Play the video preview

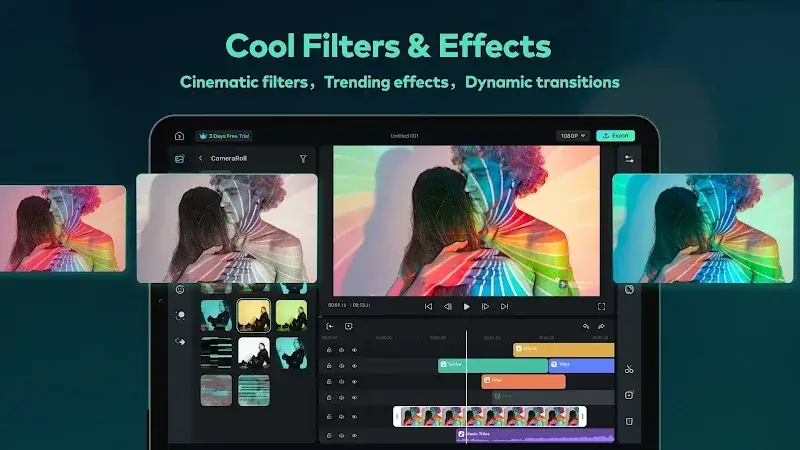click(466, 306)
